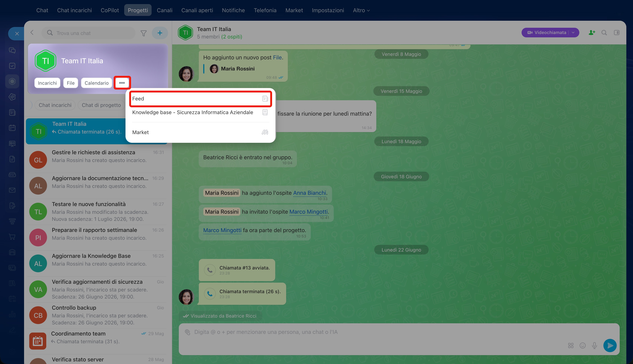Open the emoji picker smiley icon
The width and height of the screenshot is (633, 364).
pos(583,346)
